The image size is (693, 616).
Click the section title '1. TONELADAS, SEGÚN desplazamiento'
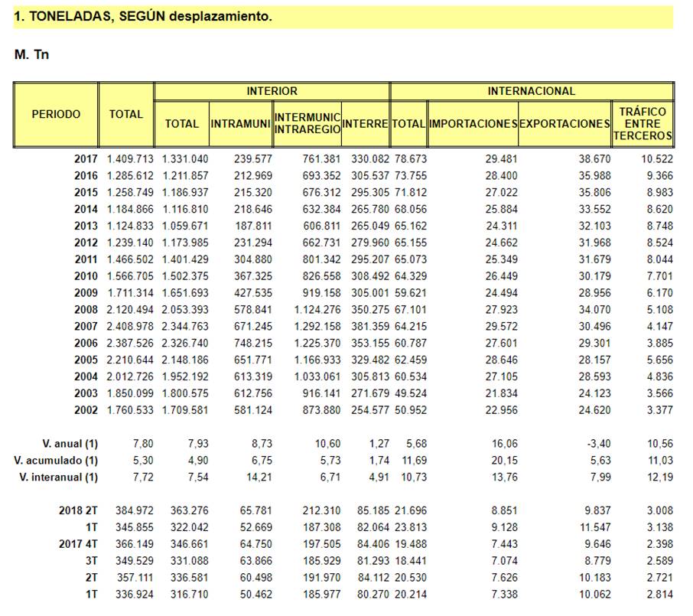[x=143, y=16]
